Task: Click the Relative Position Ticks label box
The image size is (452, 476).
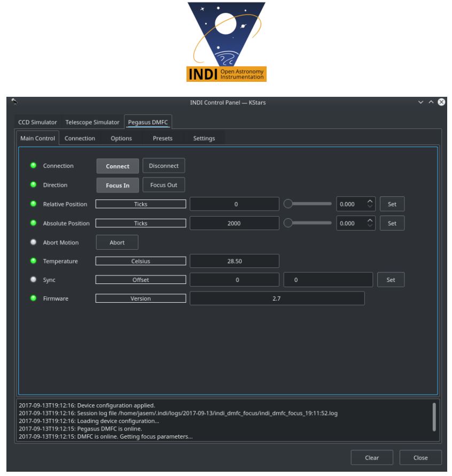Action: click(x=141, y=204)
